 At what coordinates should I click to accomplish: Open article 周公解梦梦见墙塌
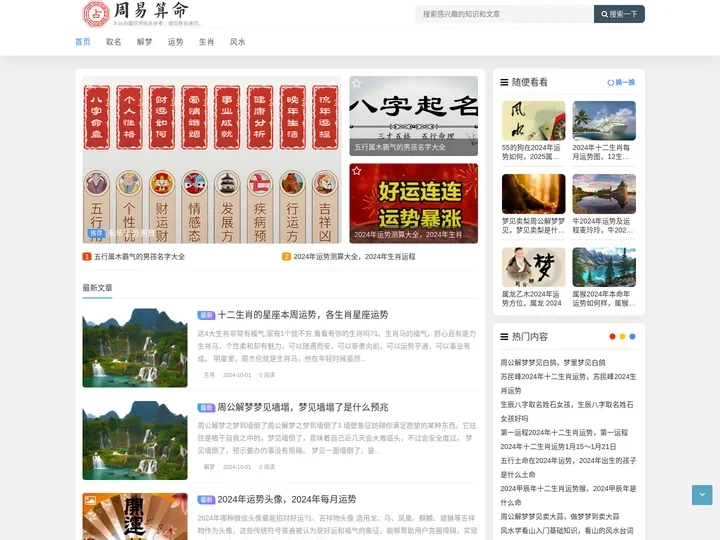pyautogui.click(x=303, y=407)
